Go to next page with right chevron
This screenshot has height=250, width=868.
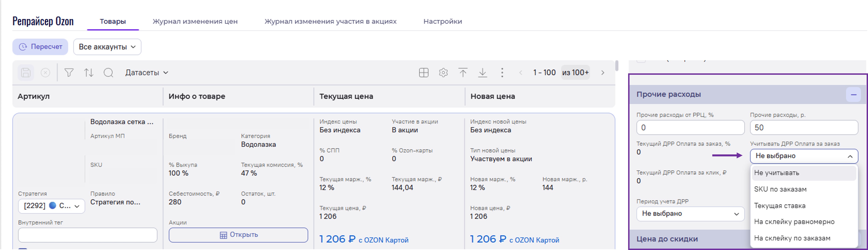click(603, 73)
